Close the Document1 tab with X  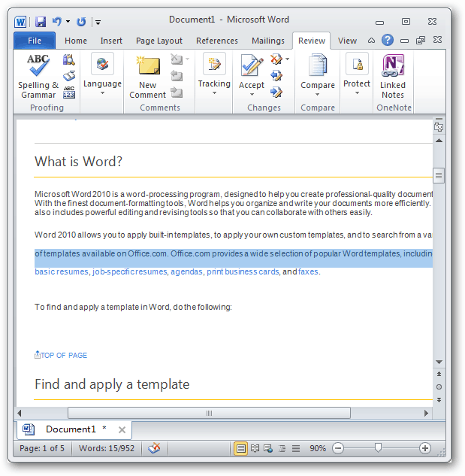click(x=122, y=429)
